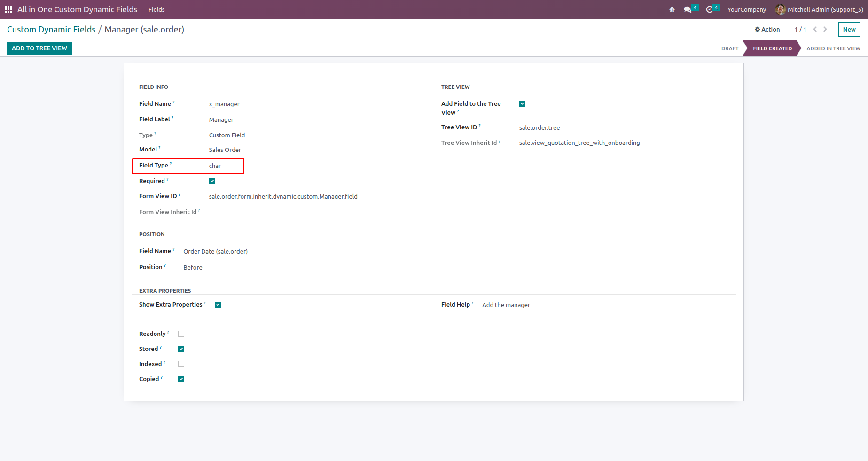868x461 pixels.
Task: Select the Field Created status stage
Action: (772, 48)
